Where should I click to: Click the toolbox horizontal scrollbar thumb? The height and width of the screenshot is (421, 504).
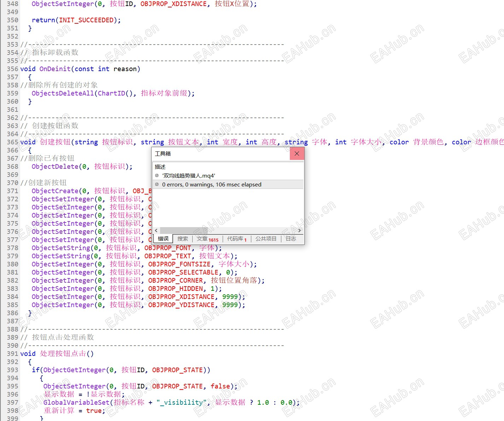(x=184, y=230)
